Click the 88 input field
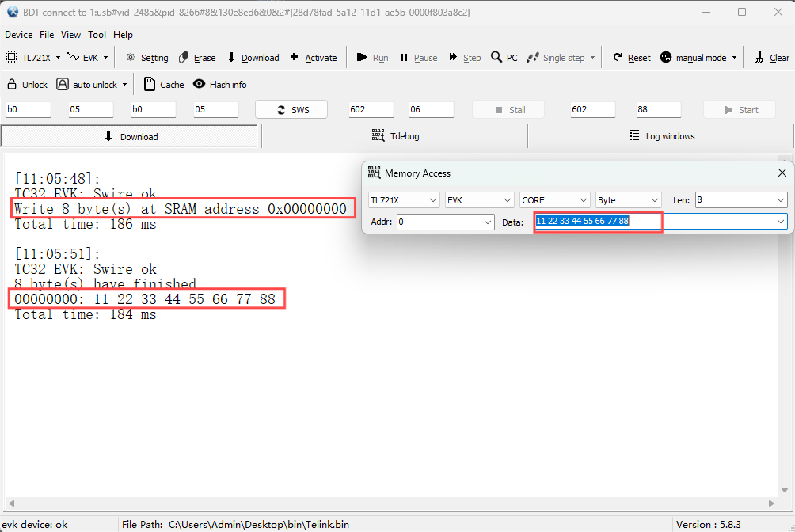Image resolution: width=795 pixels, height=532 pixels. tap(658, 109)
